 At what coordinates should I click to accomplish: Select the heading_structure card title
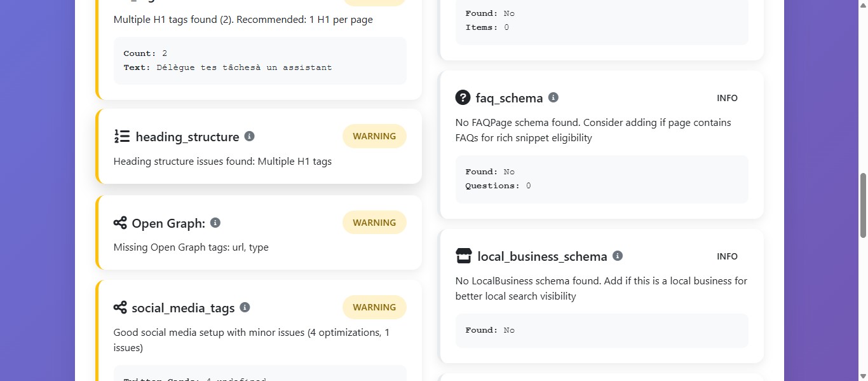point(187,136)
